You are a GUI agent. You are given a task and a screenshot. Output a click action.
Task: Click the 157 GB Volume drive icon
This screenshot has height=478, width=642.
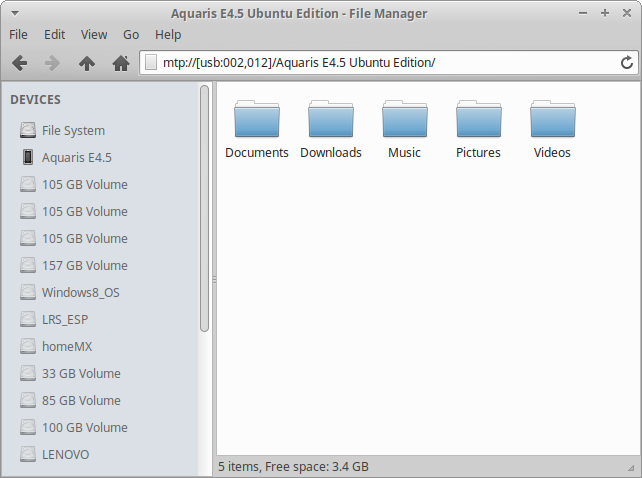(28, 265)
